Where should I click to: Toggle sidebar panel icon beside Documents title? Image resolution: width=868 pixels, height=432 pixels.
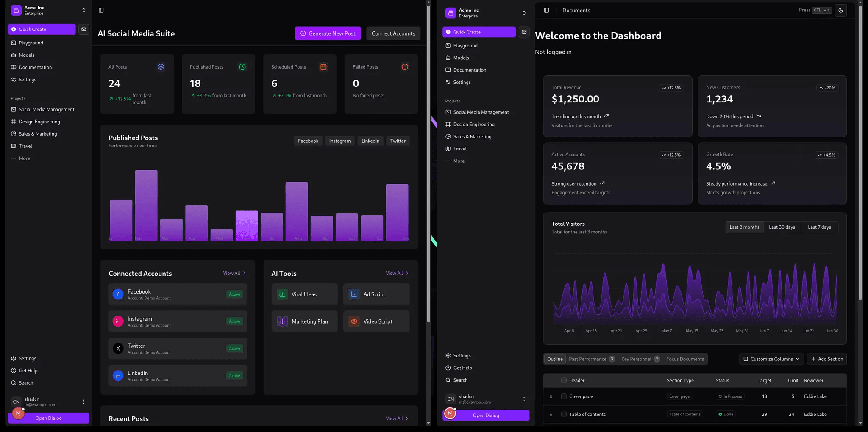546,10
